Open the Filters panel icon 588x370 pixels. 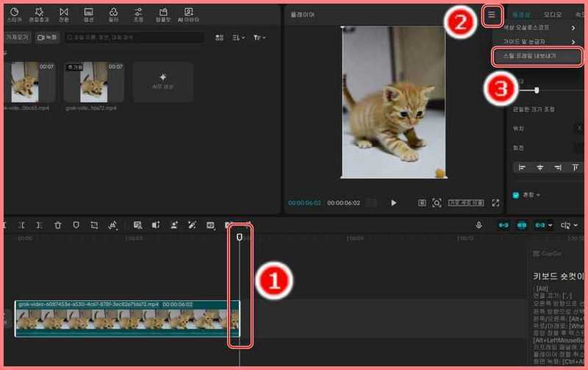click(113, 15)
